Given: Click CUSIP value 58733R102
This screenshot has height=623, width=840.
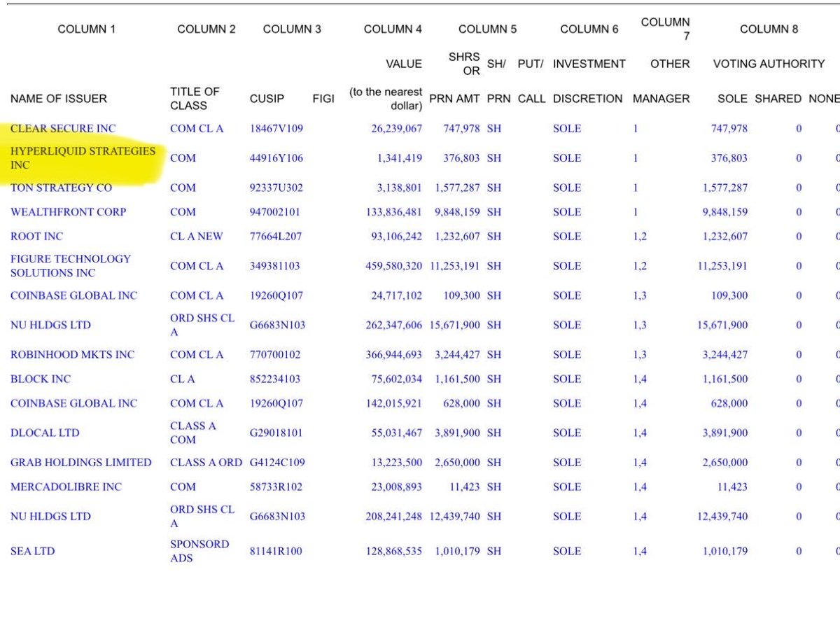Looking at the screenshot, I should point(276,487).
